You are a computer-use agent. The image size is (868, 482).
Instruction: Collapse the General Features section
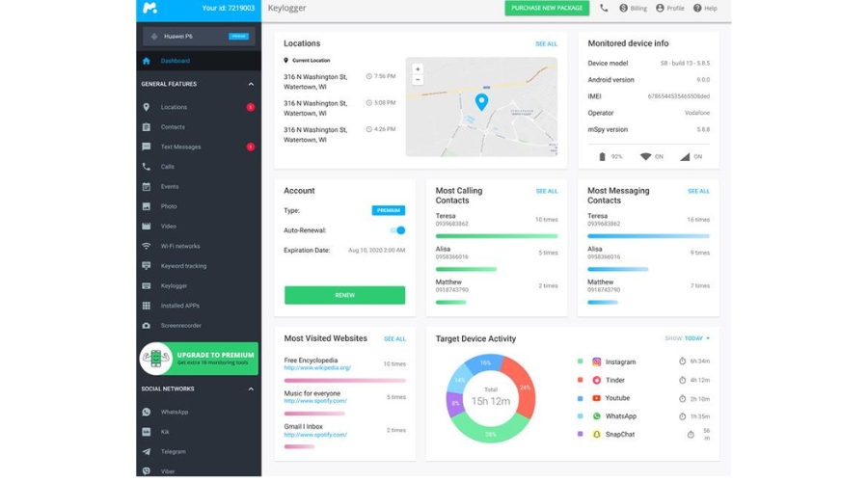(251, 84)
